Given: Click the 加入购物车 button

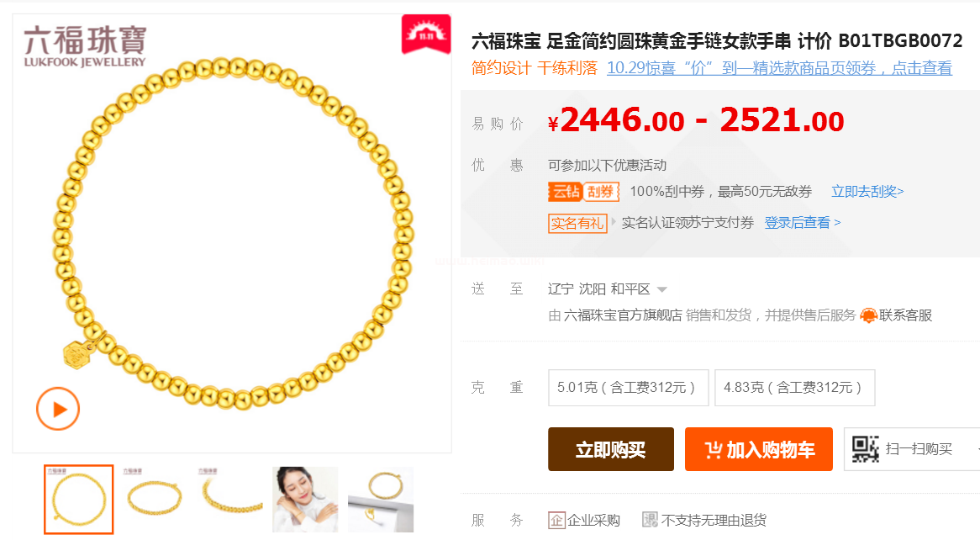Looking at the screenshot, I should pos(759,449).
